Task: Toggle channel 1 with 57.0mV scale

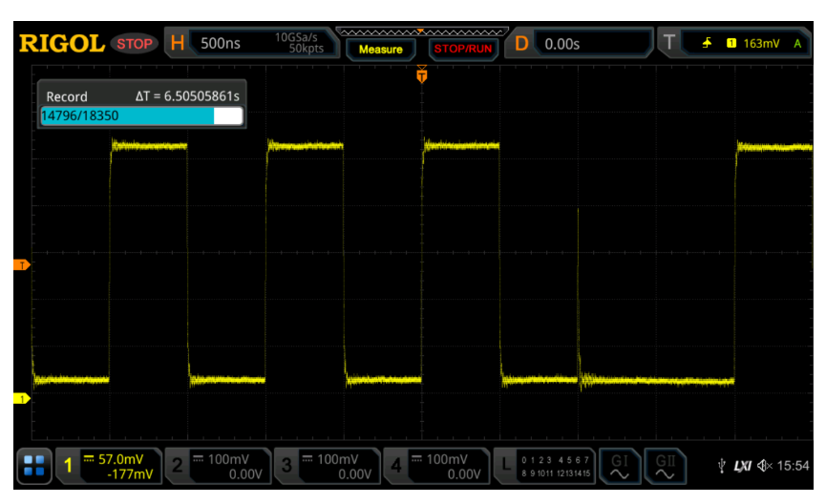Action: (109, 466)
